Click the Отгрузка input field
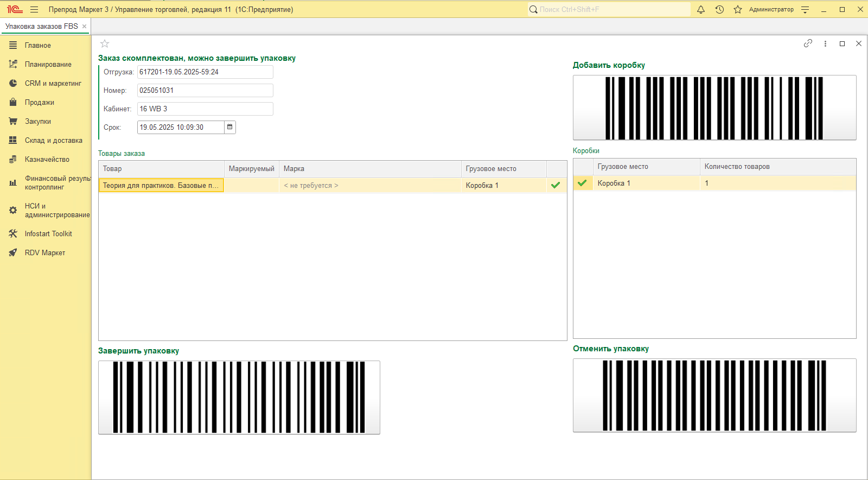The image size is (868, 480). (205, 72)
